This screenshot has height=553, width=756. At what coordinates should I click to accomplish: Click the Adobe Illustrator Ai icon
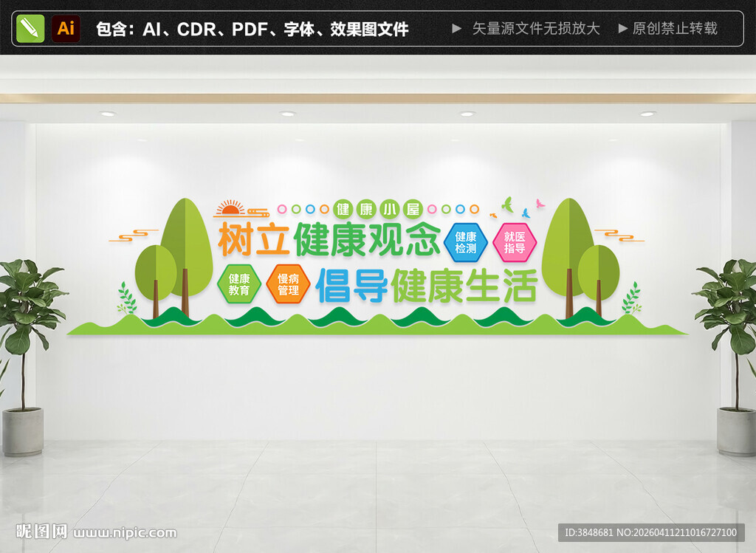tap(66, 29)
